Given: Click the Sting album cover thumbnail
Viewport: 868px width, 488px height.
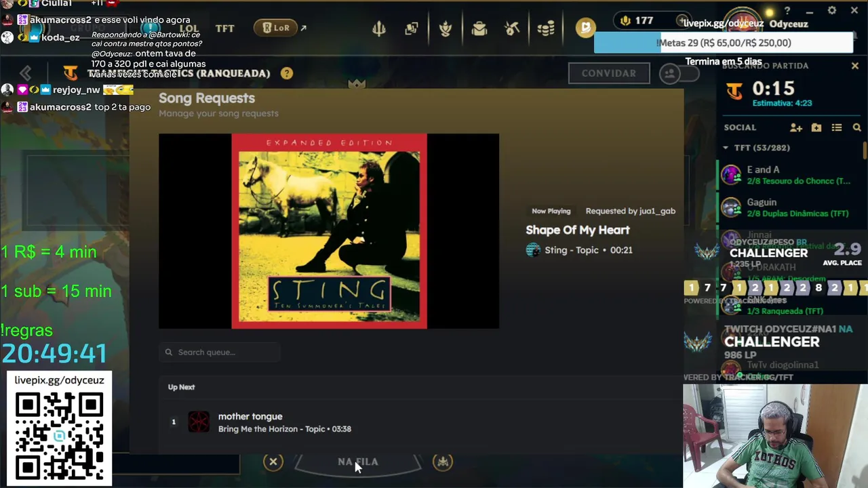Looking at the screenshot, I should tap(329, 231).
